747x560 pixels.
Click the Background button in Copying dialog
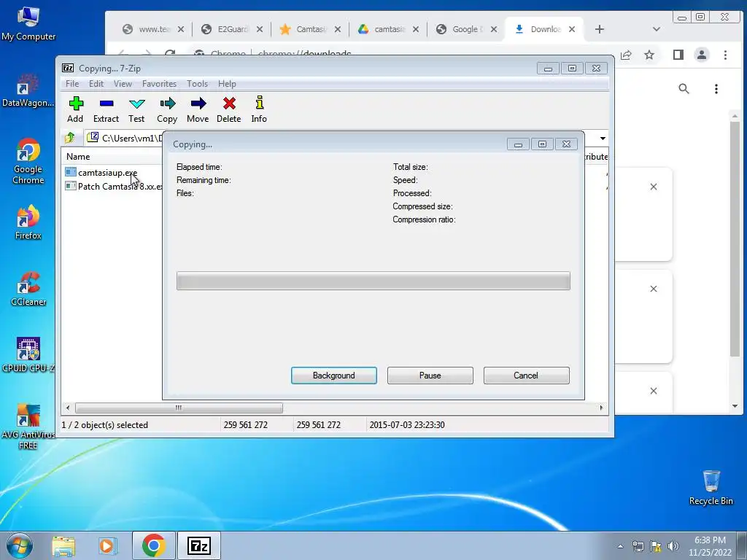pos(334,376)
